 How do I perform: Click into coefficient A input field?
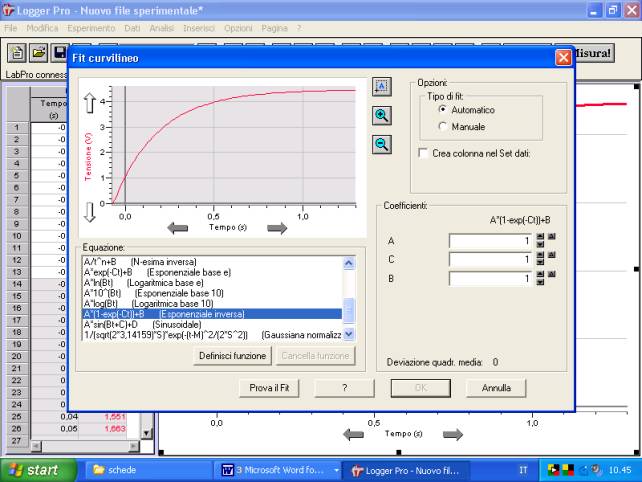pos(490,241)
